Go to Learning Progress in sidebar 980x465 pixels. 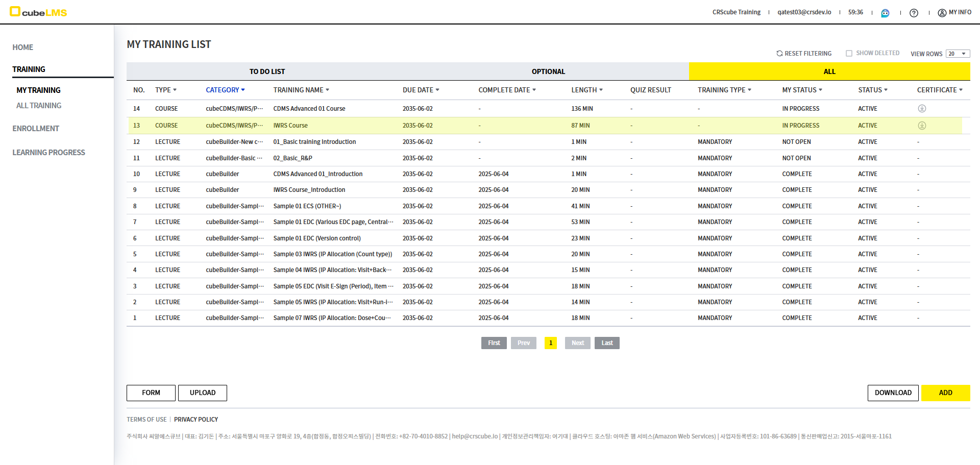coord(48,153)
